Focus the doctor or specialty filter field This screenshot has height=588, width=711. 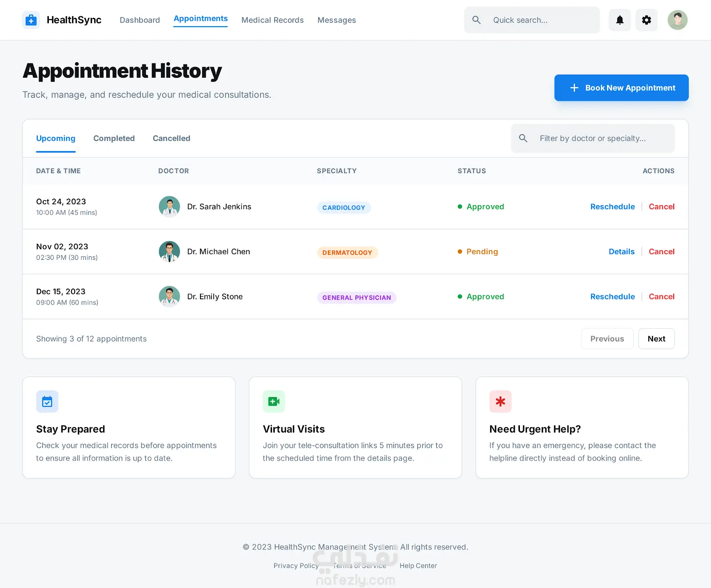coord(593,139)
